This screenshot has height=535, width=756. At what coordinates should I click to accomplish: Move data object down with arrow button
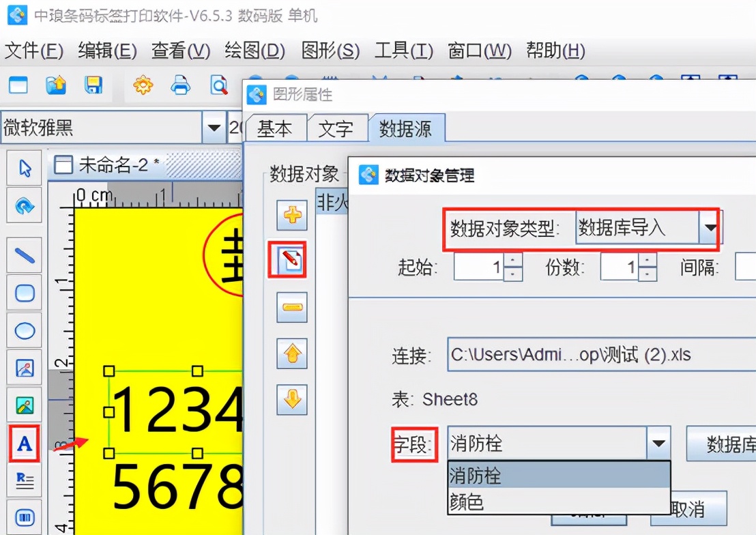click(292, 399)
